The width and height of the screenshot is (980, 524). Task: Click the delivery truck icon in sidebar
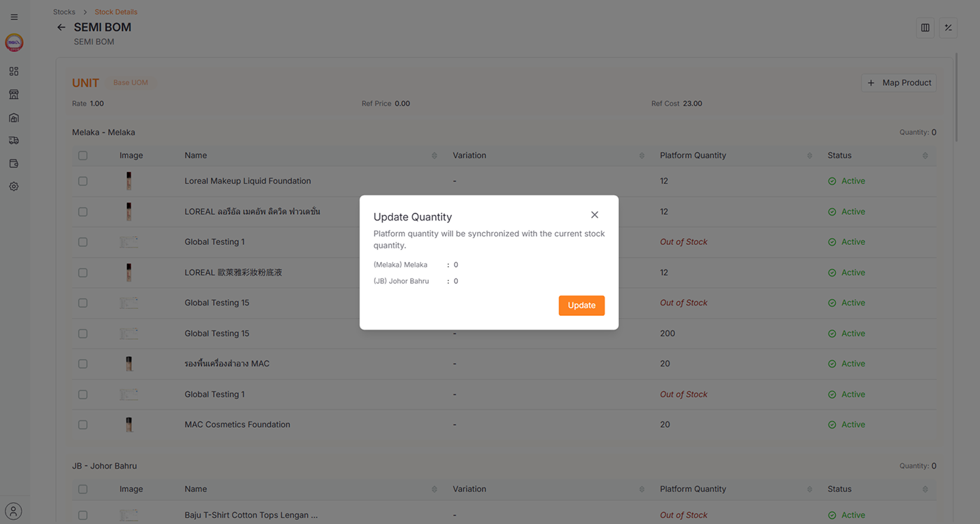click(x=14, y=140)
